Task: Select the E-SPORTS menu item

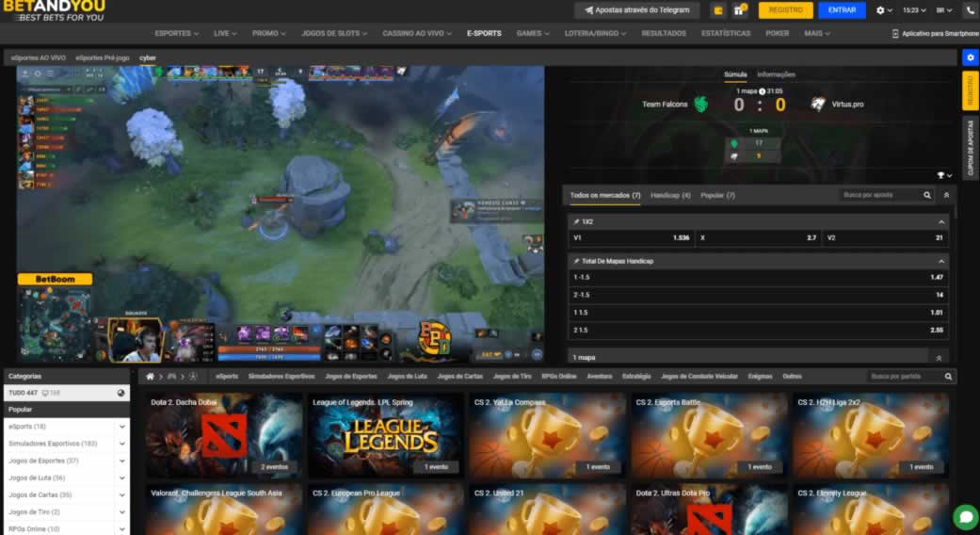Action: 484,33
